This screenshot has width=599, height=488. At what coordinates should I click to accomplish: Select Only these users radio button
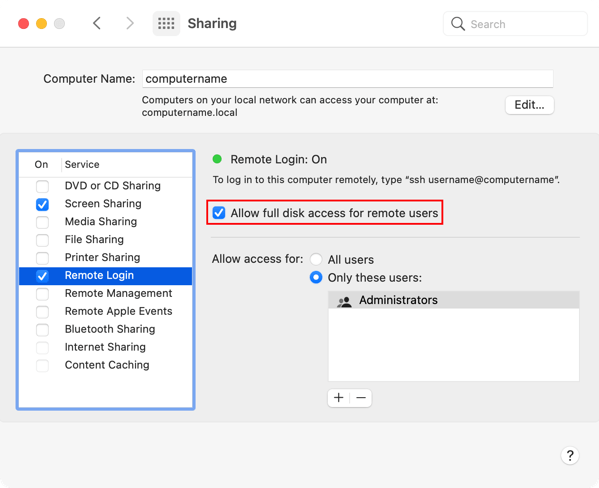pos(316,277)
